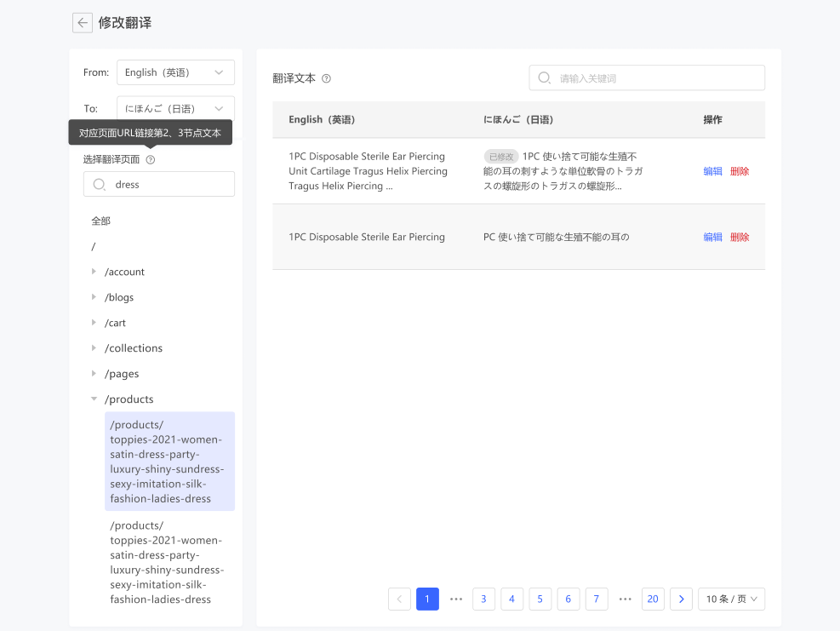Open the 10 条/页 page size dropdown

click(731, 599)
